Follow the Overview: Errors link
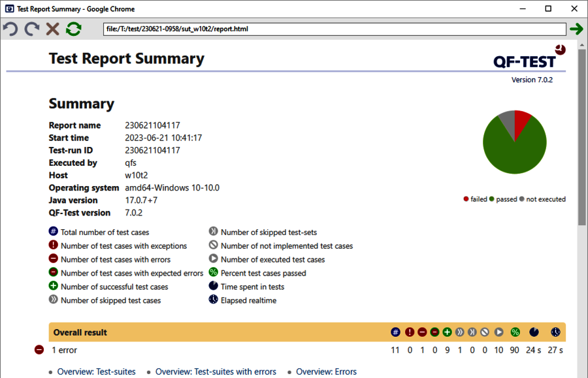588x378 pixels. click(x=326, y=371)
